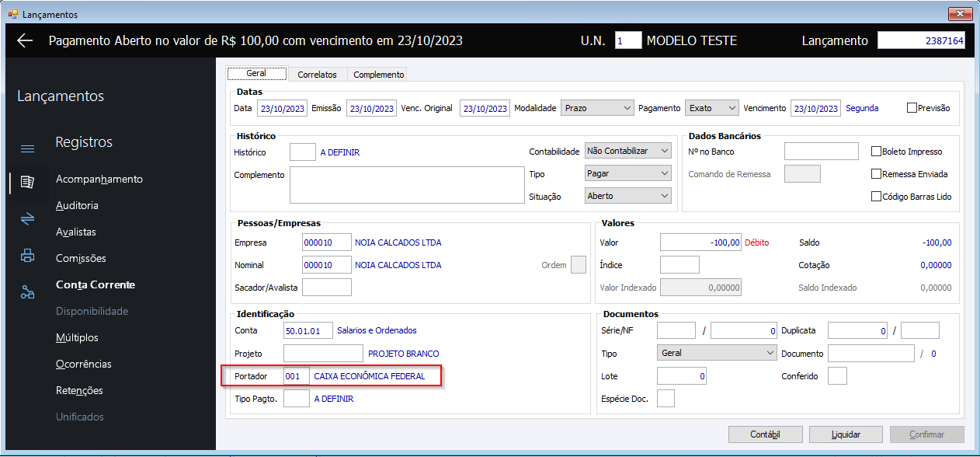Click the Lançamento number field 2387164
This screenshot has width=980, height=457.
922,40
